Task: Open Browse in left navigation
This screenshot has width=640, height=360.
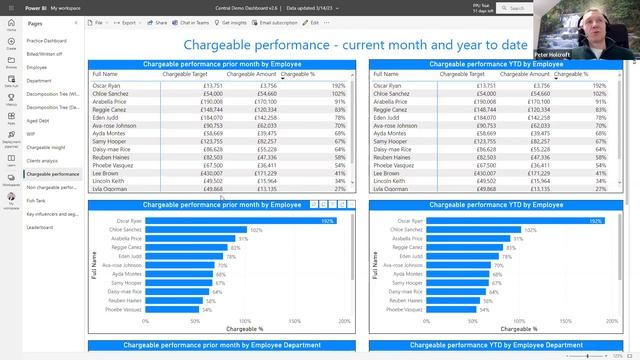Action: coord(11,62)
